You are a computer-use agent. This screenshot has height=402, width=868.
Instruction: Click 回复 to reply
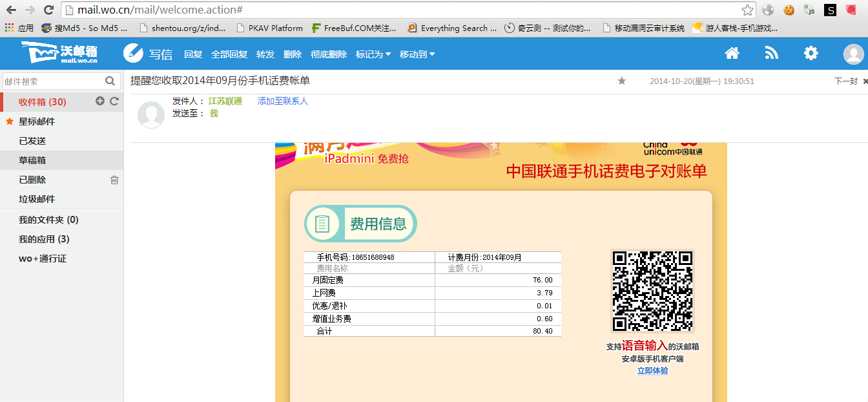click(x=193, y=54)
